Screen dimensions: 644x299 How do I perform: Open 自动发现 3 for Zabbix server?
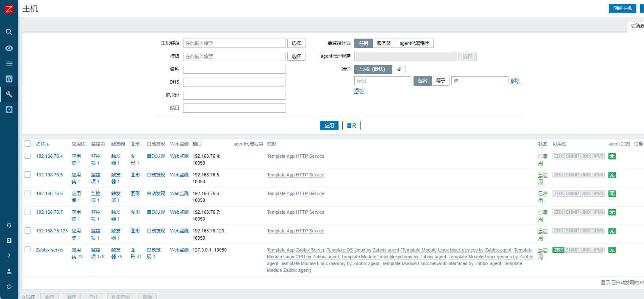(154, 253)
